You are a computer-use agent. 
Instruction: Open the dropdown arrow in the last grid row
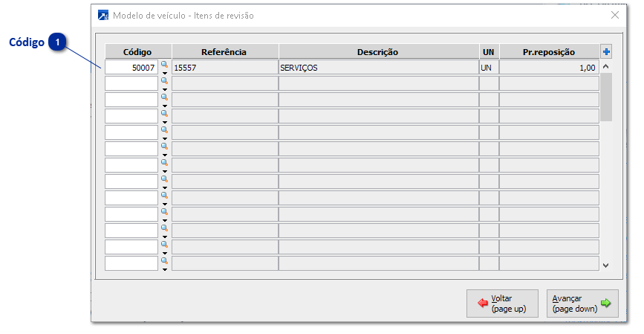coord(165,270)
